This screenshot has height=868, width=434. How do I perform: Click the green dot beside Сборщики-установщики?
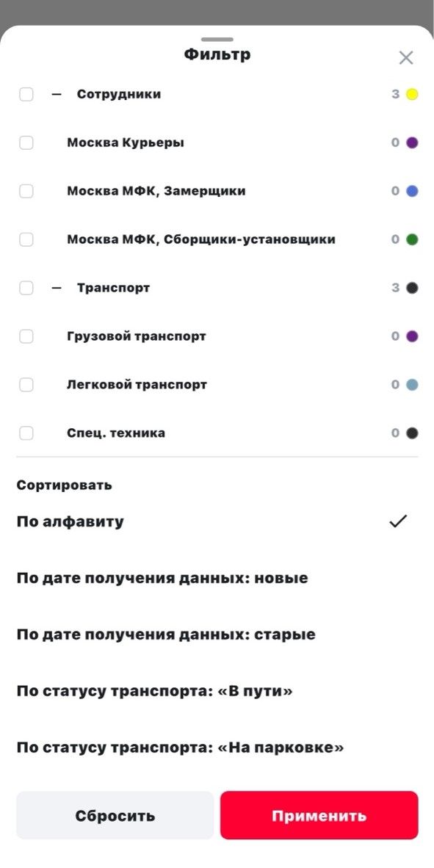pyautogui.click(x=412, y=239)
